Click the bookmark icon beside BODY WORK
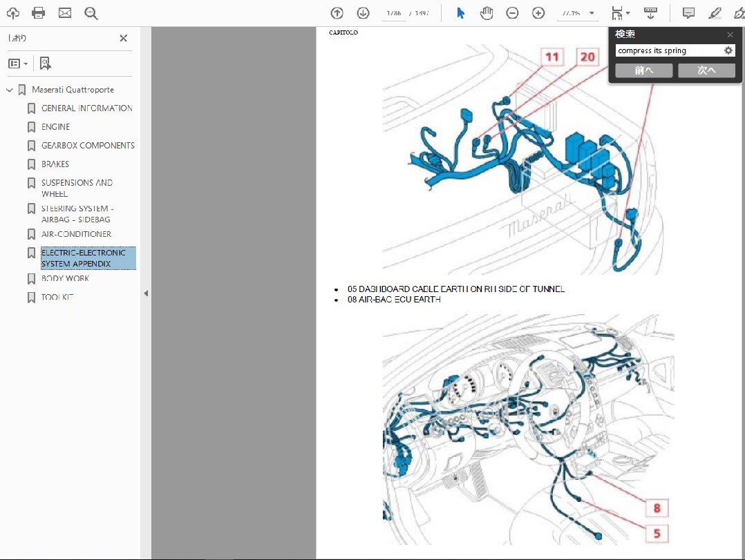This screenshot has width=745, height=560. 31,278
